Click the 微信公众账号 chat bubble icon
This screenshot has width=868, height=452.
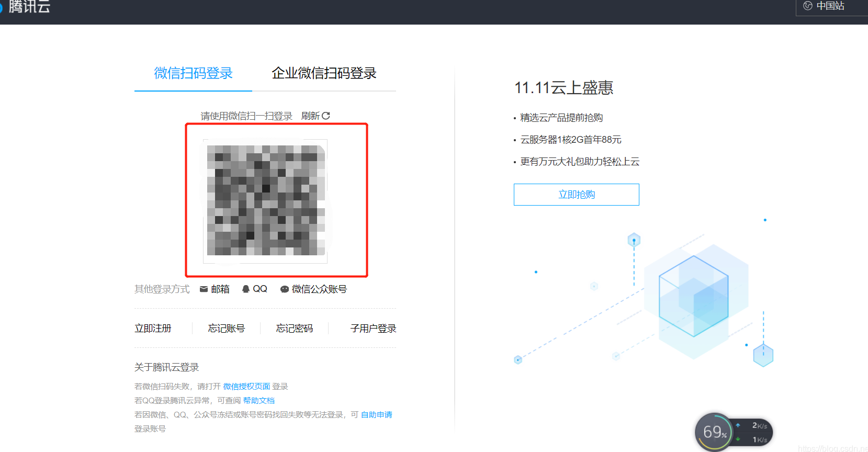point(285,289)
